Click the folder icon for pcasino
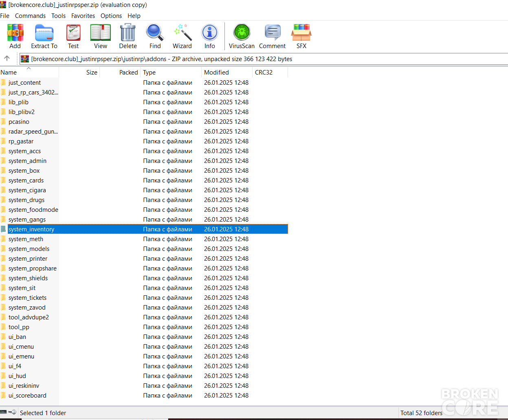 click(3, 121)
